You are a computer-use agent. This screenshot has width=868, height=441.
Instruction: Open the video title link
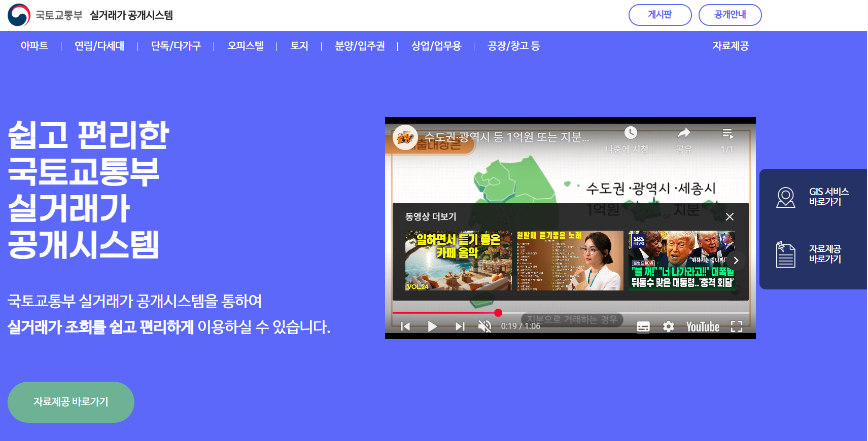[x=506, y=137]
